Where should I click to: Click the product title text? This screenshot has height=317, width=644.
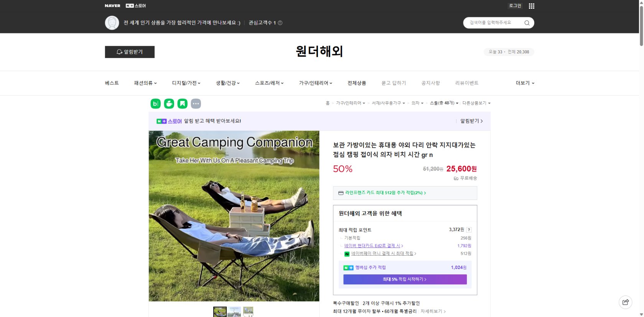click(x=404, y=150)
